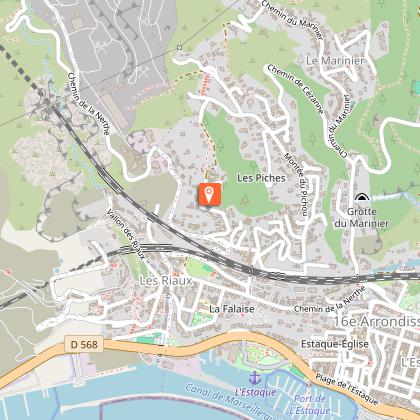
Task: Click the Le Marinier place label
Action: (335, 61)
